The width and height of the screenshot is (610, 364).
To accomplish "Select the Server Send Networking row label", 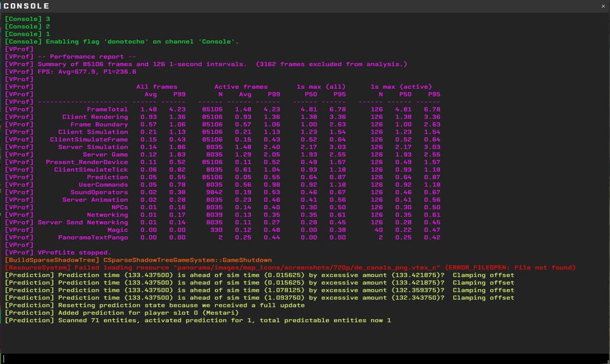I will [83, 222].
